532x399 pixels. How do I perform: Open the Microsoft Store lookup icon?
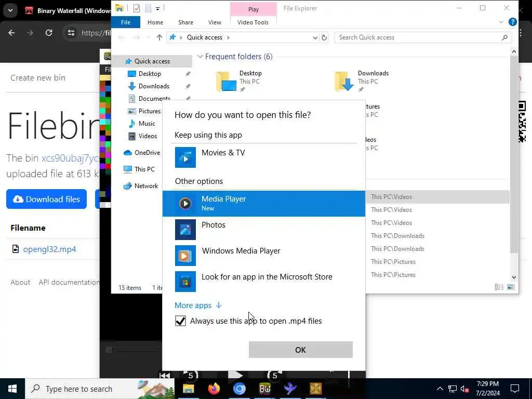point(185,281)
